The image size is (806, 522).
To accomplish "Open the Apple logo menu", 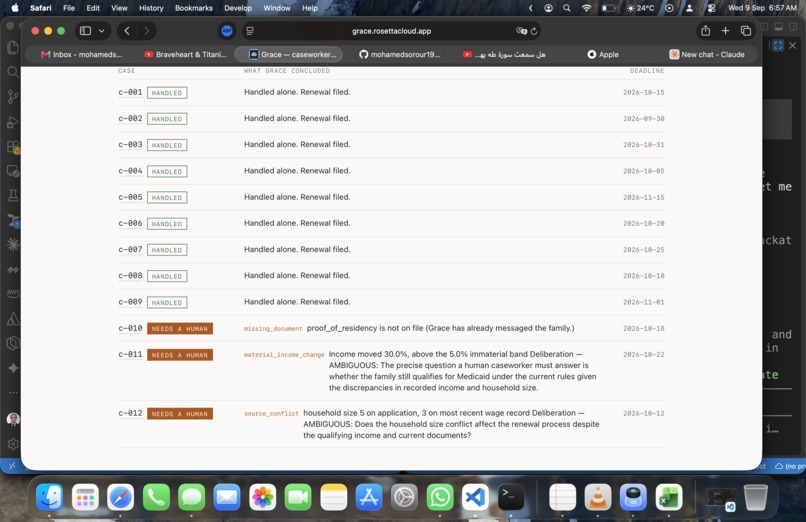I will pos(15,8).
